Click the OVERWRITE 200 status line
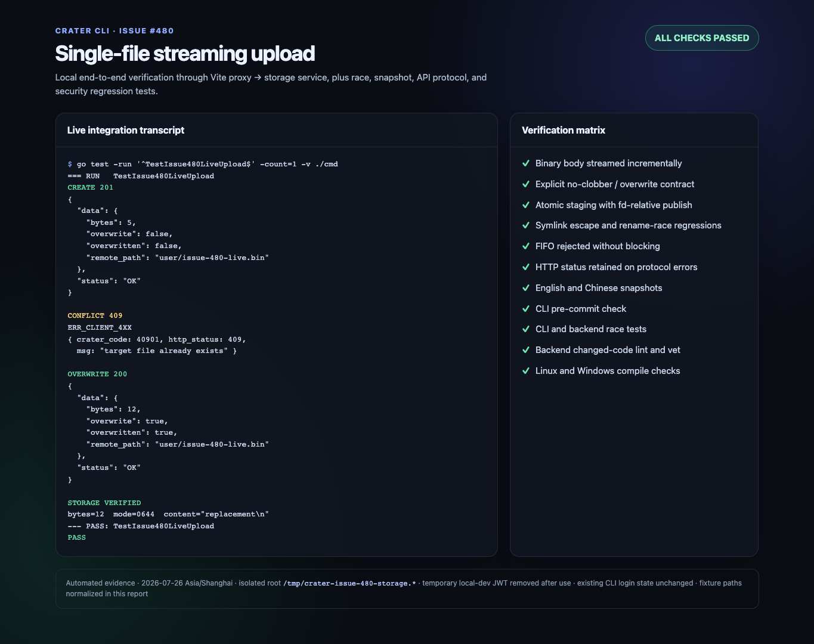 click(97, 374)
